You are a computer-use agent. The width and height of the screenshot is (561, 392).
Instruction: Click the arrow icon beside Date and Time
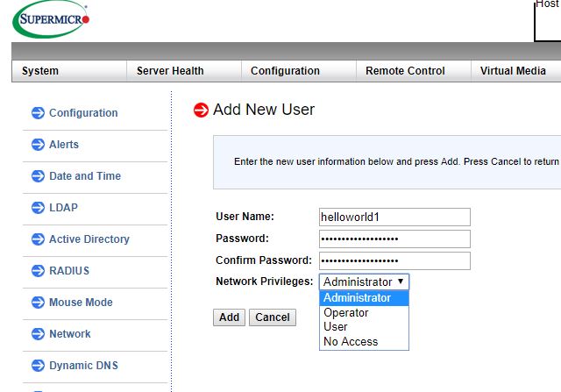tap(38, 176)
